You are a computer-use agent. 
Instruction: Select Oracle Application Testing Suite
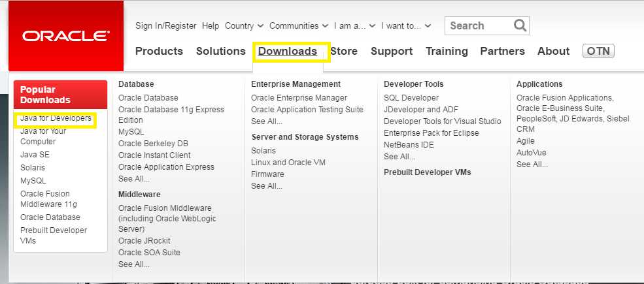[x=307, y=110]
